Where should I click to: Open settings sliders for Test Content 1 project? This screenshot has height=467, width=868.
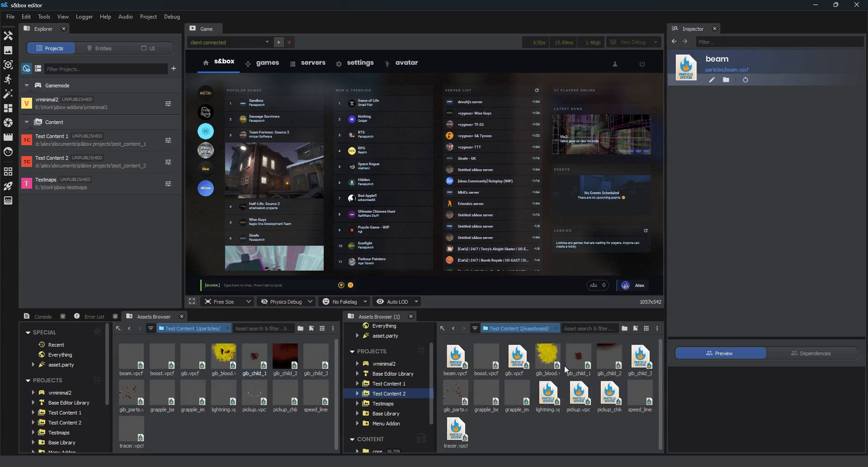pyautogui.click(x=168, y=140)
